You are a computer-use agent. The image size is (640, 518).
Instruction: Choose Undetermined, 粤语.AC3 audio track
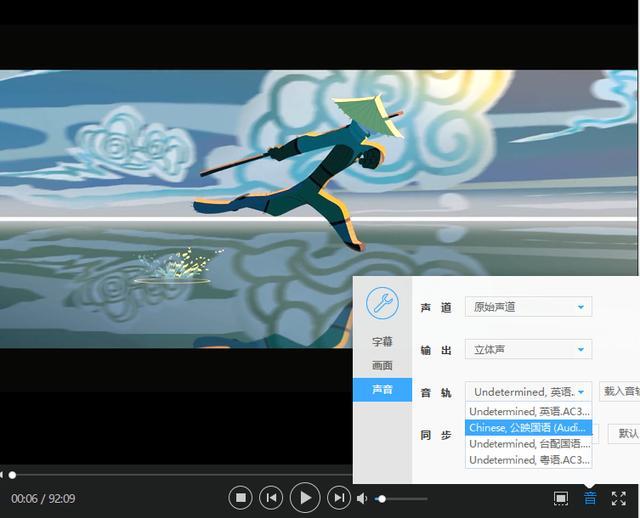[528, 460]
